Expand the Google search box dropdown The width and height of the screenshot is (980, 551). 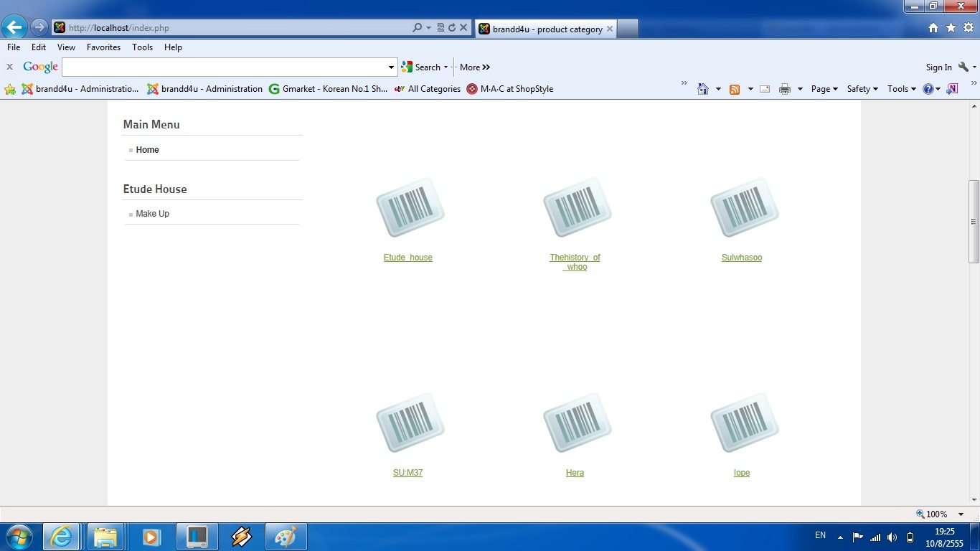391,67
